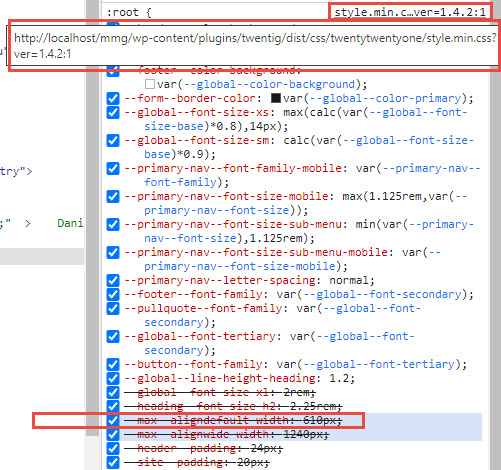The width and height of the screenshot is (501, 470).
Task: Toggle the --heading--font-size-h2 checkbox
Action: (x=113, y=406)
